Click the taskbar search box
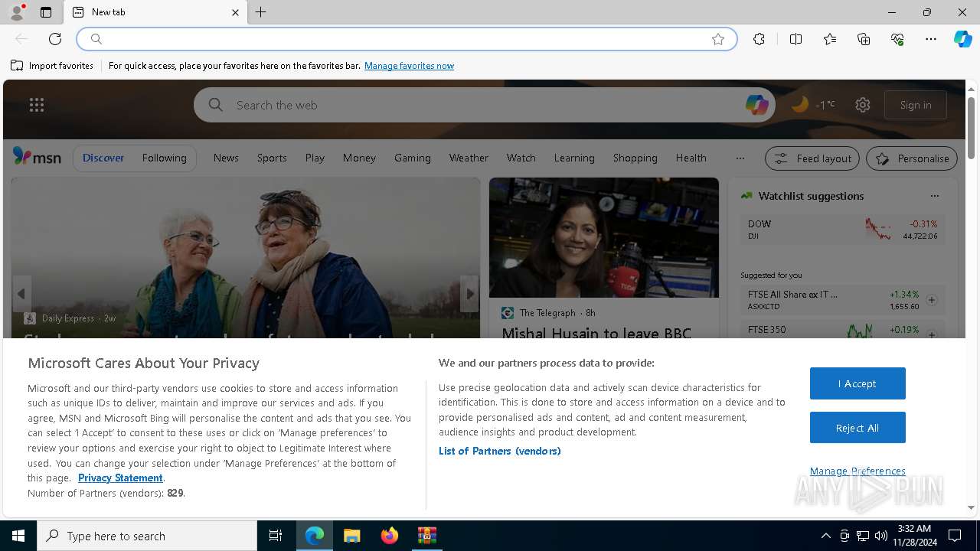This screenshot has height=551, width=980. 147,536
